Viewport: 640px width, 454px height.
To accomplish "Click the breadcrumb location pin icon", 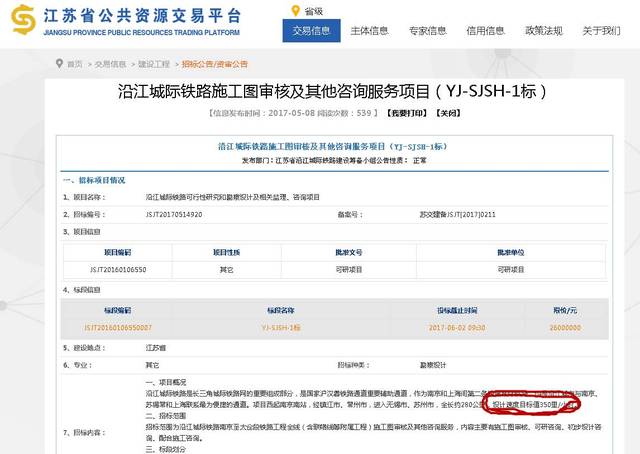I will [60, 63].
